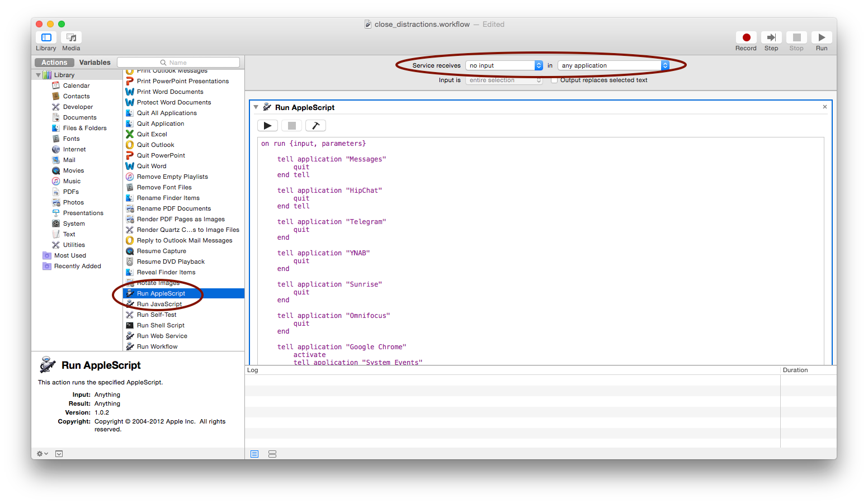Screen dimensions: 868x504
Task: Choose Quit All Applications action
Action: [x=167, y=113]
